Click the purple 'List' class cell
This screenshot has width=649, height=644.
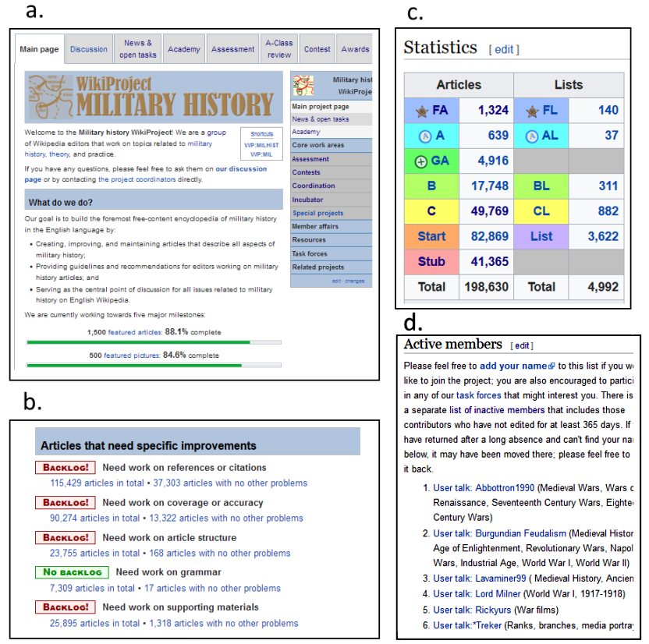[541, 236]
